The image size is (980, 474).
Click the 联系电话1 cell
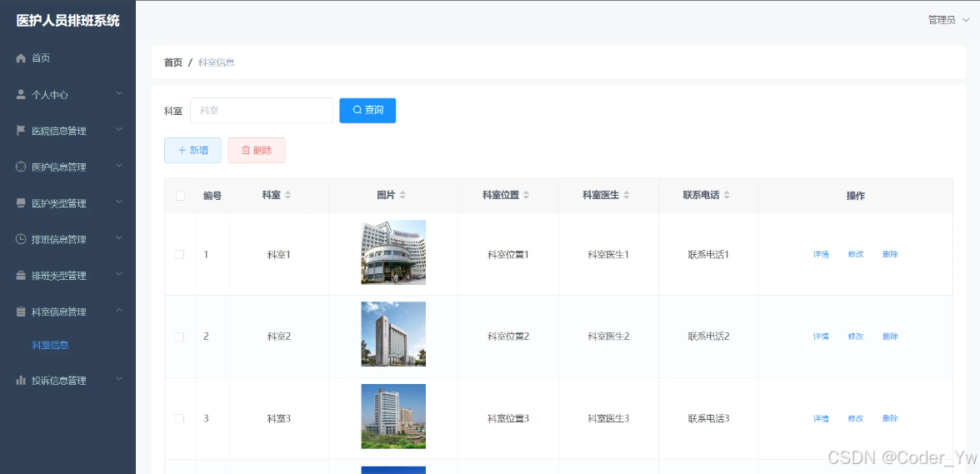click(708, 255)
